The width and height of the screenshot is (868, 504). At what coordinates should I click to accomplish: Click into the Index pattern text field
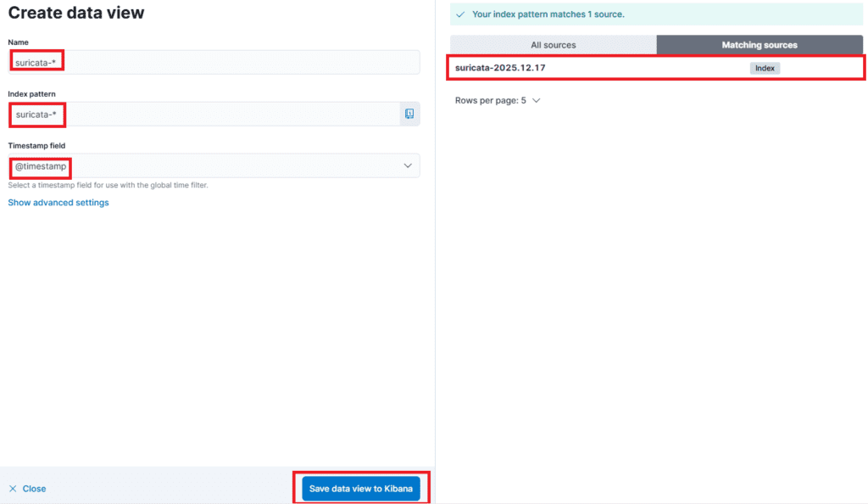203,114
